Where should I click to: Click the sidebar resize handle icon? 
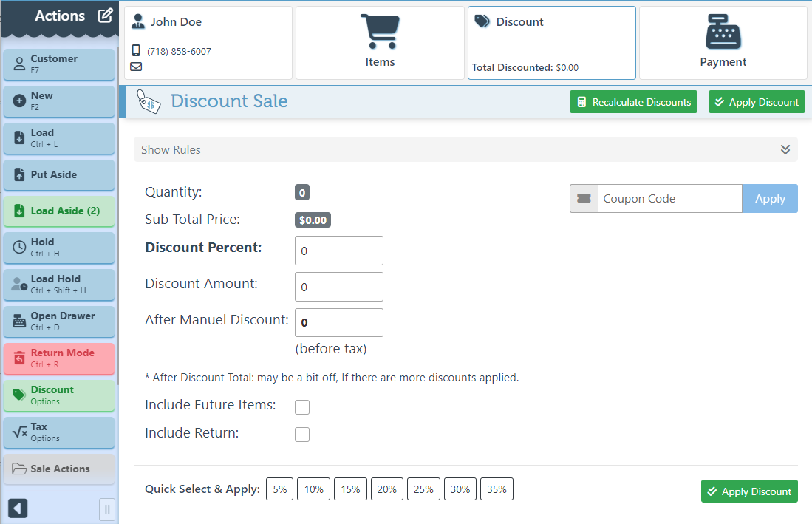107,508
